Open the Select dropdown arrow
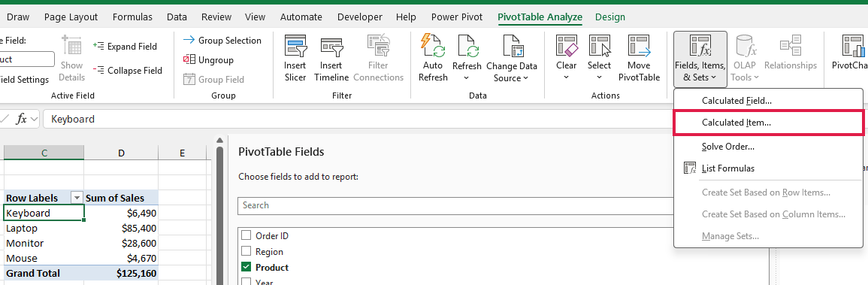Image resolution: width=868 pixels, height=285 pixels. pos(600,78)
